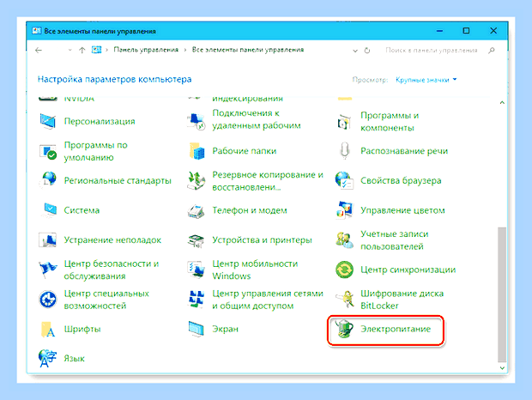This screenshot has height=400, width=532.
Task: Click the control panel icon in the address bar
Action: 97,50
